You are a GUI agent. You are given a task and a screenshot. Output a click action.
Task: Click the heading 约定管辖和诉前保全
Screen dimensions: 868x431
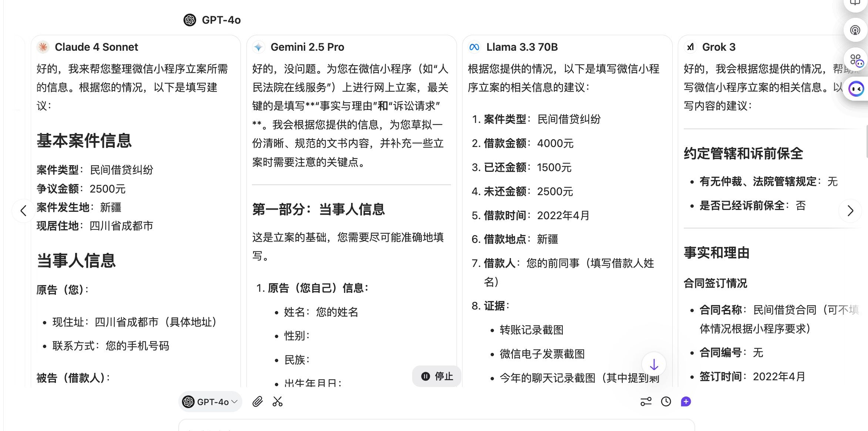click(x=743, y=153)
